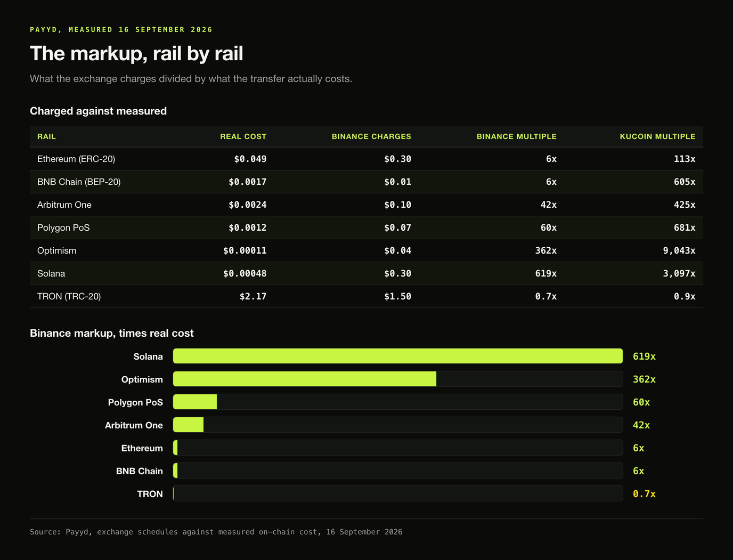Click Solana's KuCoin multiple "3,097x"
The width and height of the screenshot is (733, 560).
(x=679, y=273)
